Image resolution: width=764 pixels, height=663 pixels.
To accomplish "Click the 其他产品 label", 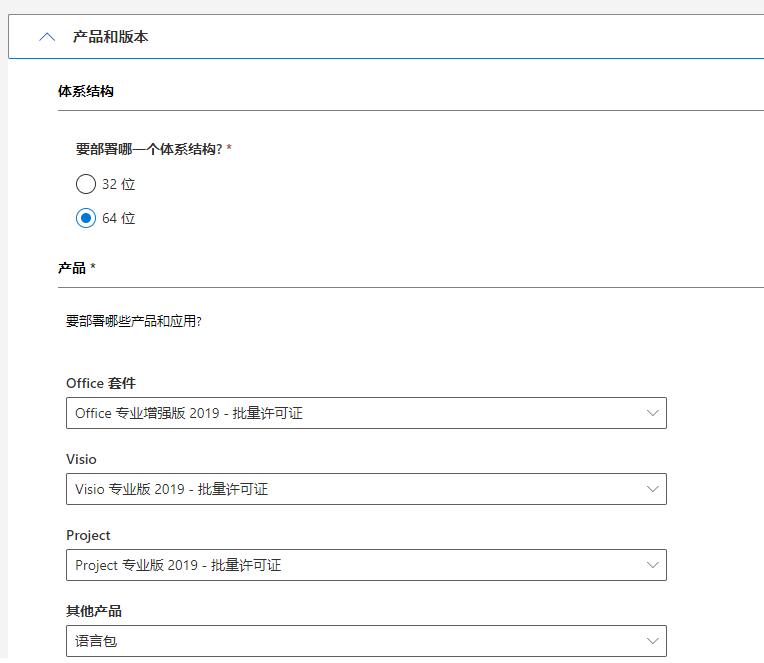I will tap(94, 611).
